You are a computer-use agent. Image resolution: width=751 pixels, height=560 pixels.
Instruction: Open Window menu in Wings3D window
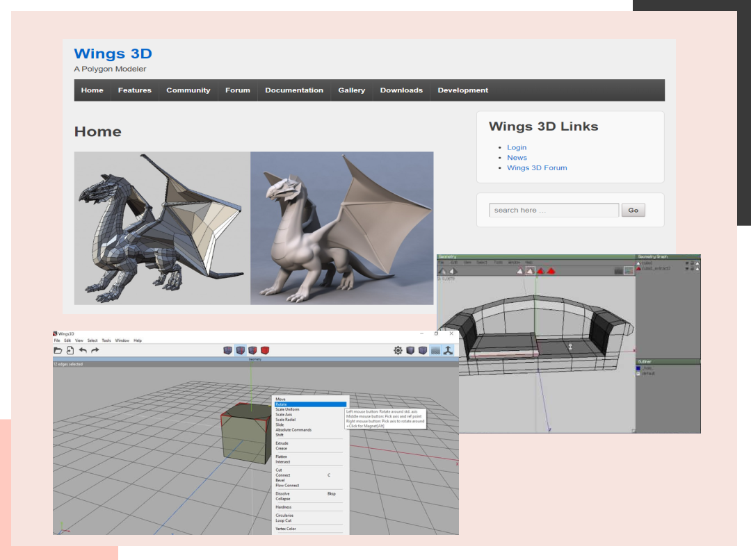pos(122,340)
